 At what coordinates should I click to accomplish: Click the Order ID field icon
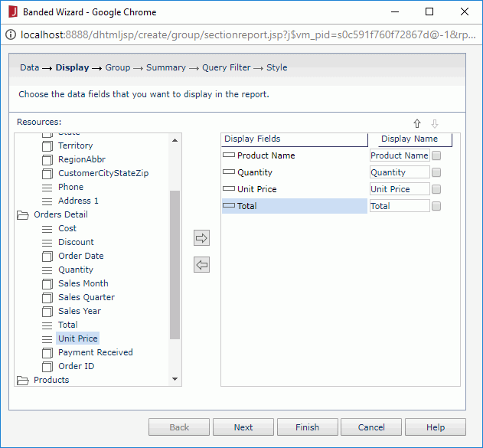pos(47,366)
